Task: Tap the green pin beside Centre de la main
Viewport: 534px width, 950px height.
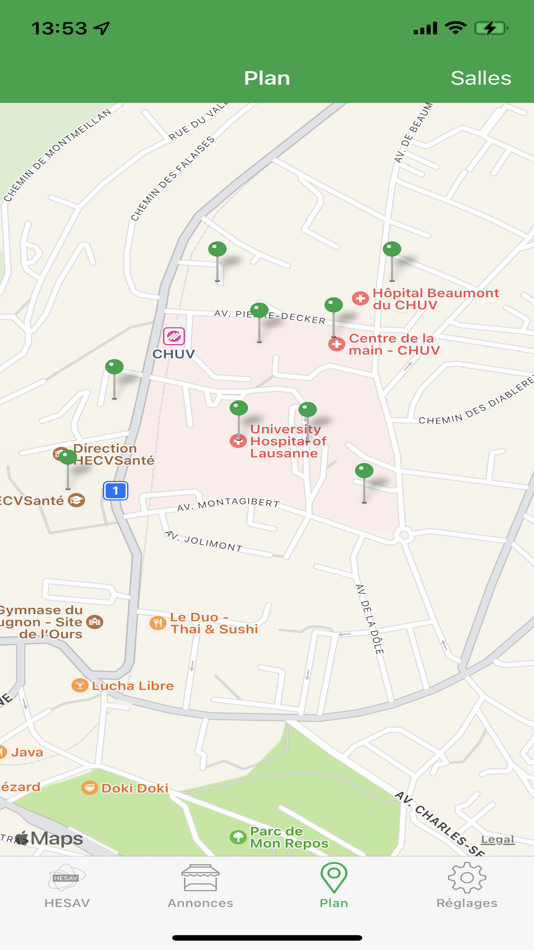Action: click(333, 305)
